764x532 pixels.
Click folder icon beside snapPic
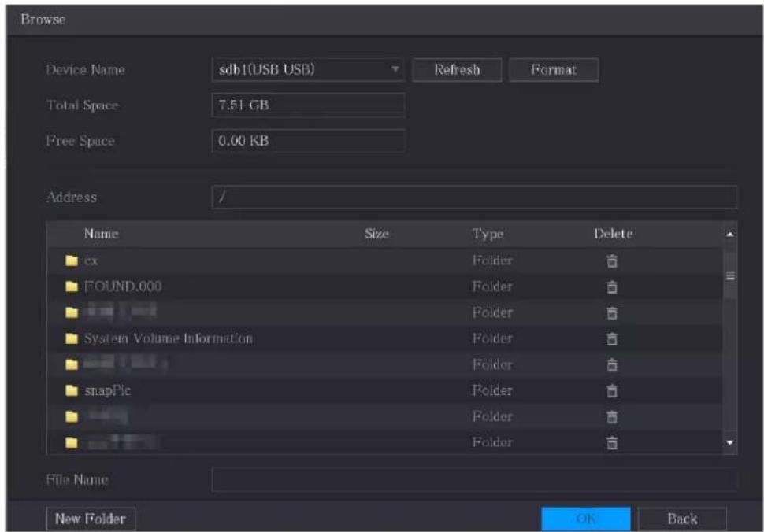tap(72, 390)
